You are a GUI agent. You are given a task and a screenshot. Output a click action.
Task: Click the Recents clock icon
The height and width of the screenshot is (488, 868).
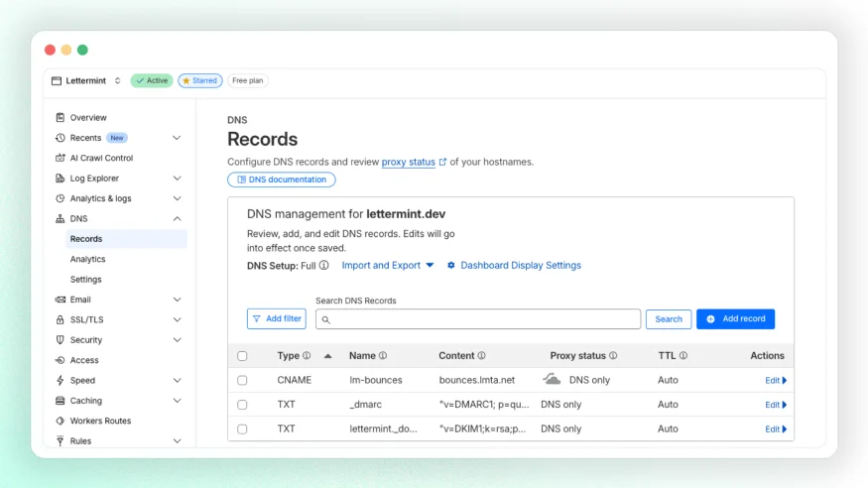point(60,138)
